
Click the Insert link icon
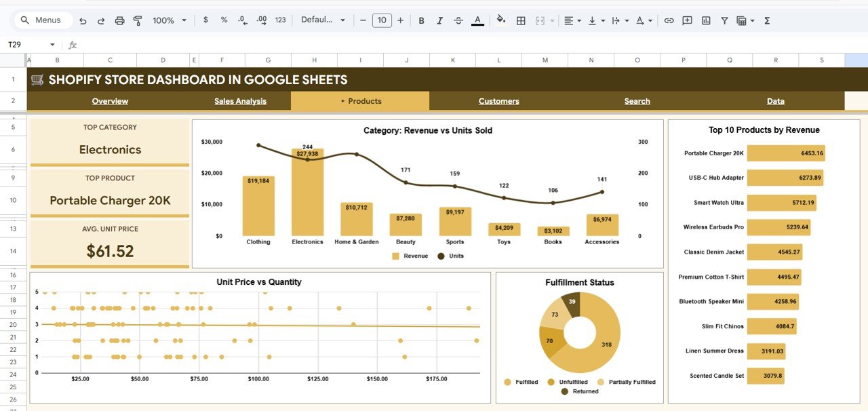[669, 20]
